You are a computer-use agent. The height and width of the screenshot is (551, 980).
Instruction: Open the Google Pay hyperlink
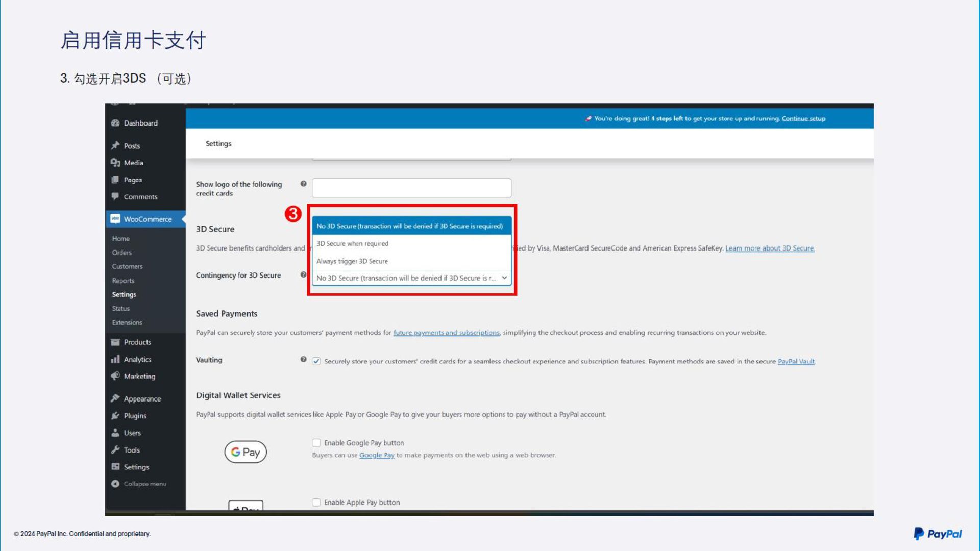(377, 455)
